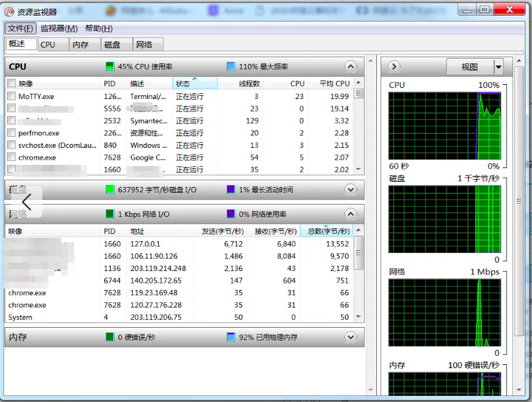The height and width of the screenshot is (402, 532).
Task: Minimize the Resource Monitor window
Action: coord(467,10)
